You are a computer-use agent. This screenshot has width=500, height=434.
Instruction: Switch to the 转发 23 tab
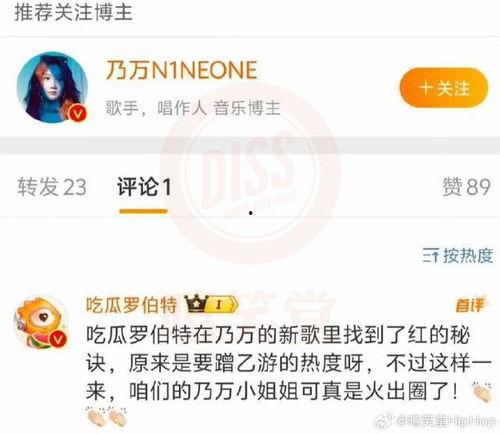click(52, 187)
